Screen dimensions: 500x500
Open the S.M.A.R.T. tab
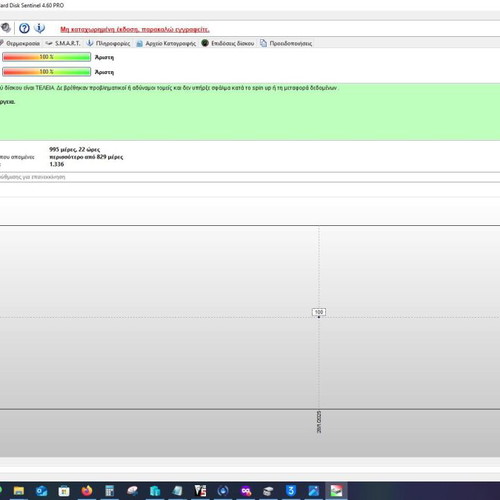63,43
